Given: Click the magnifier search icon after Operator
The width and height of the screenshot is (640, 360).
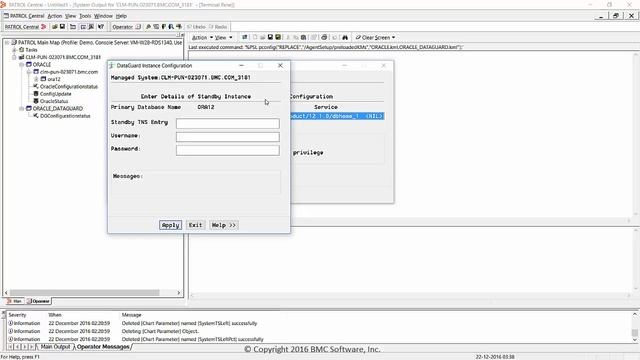Looking at the screenshot, I should click(x=149, y=27).
